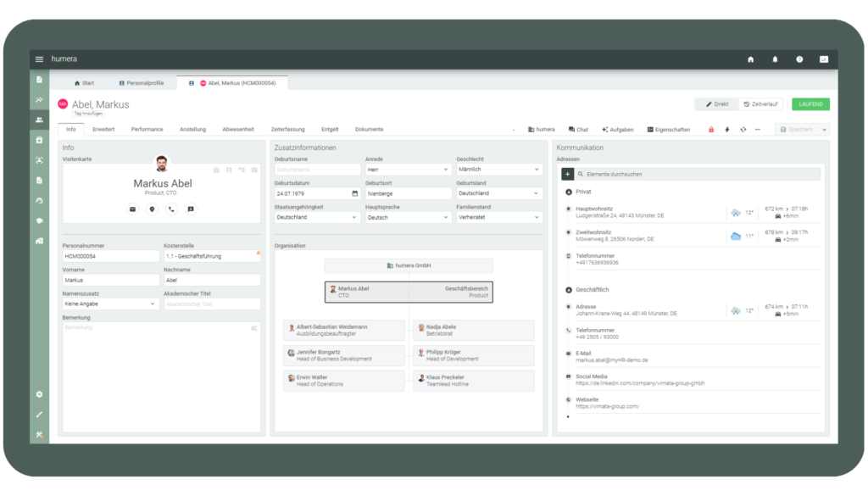The image size is (868, 496).
Task: Open the hamburger menu next to humera
Action: pos(39,59)
